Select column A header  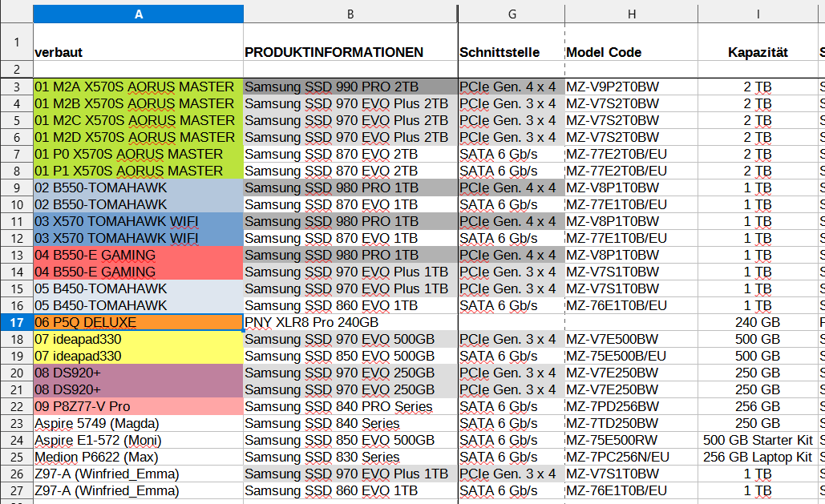point(139,14)
